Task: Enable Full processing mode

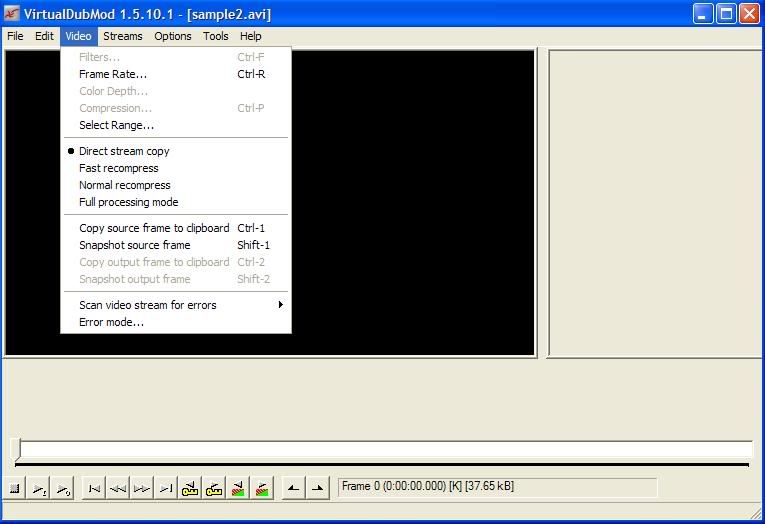Action: click(x=176, y=202)
